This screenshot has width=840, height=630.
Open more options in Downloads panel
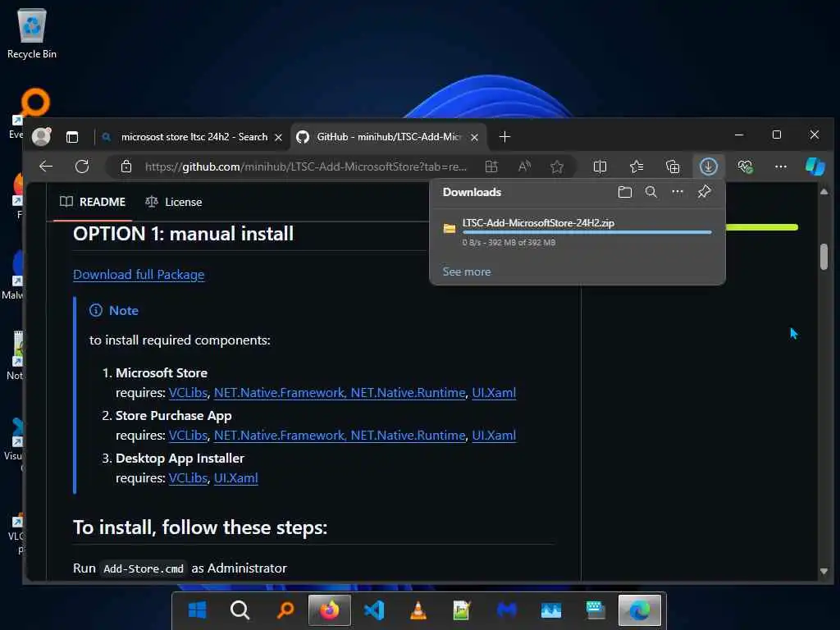pyautogui.click(x=678, y=192)
